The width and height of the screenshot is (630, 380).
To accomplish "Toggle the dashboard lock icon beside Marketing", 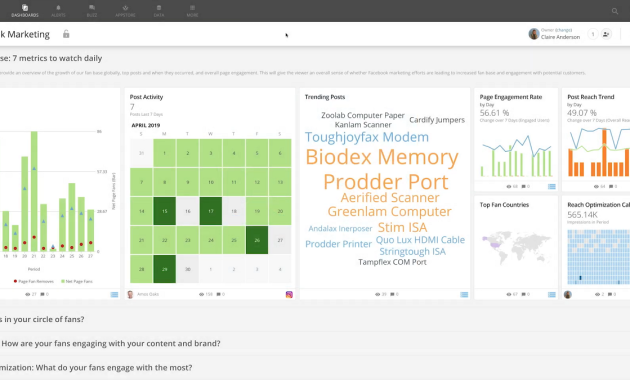I will [x=66, y=34].
